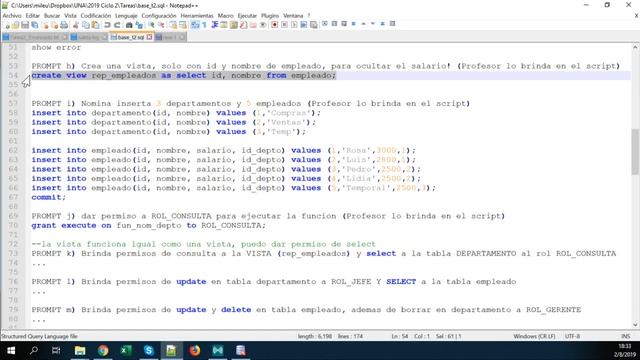This screenshot has height=360, width=640.
Task: Close all documents with Close All icon
Action: (x=54, y=25)
